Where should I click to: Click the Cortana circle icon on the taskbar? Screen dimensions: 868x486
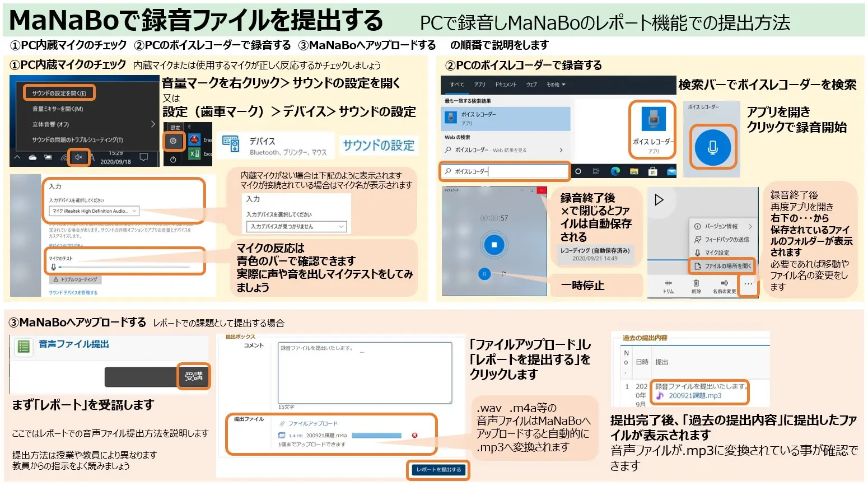tap(578, 171)
